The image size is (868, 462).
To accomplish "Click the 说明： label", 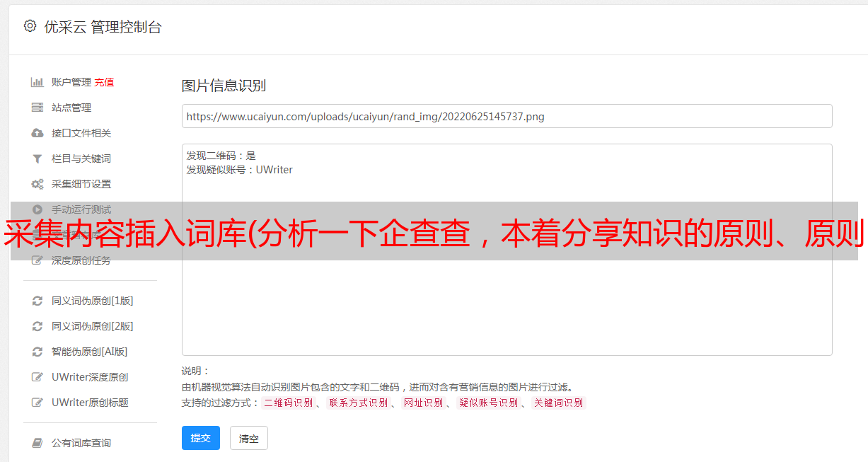I will click(195, 371).
